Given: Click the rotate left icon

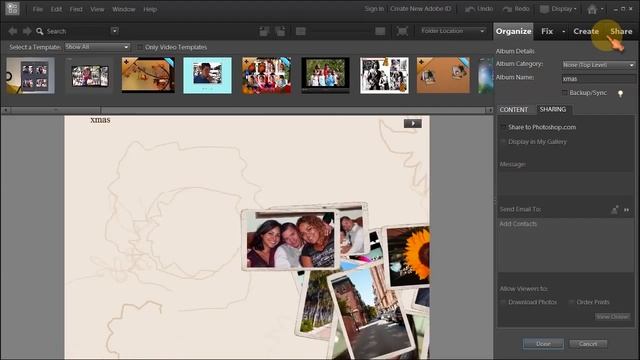Looking at the screenshot, I should click(264, 31).
